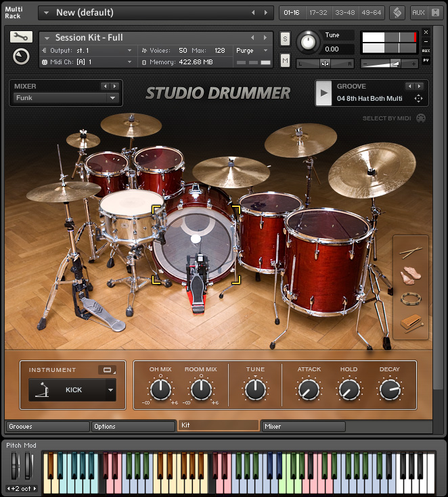Toggle the AUX sends panel button
Screen dimensions: 448x497
(x=418, y=13)
